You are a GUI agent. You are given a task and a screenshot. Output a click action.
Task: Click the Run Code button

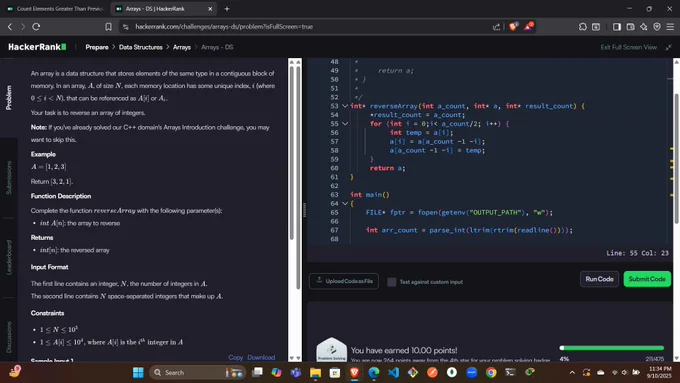point(599,279)
